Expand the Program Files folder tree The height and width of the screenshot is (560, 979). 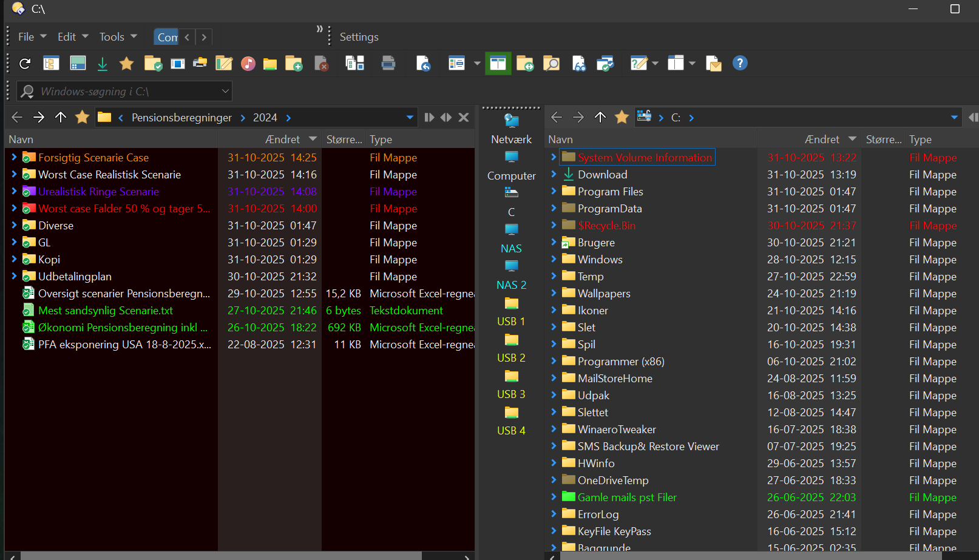pos(554,191)
